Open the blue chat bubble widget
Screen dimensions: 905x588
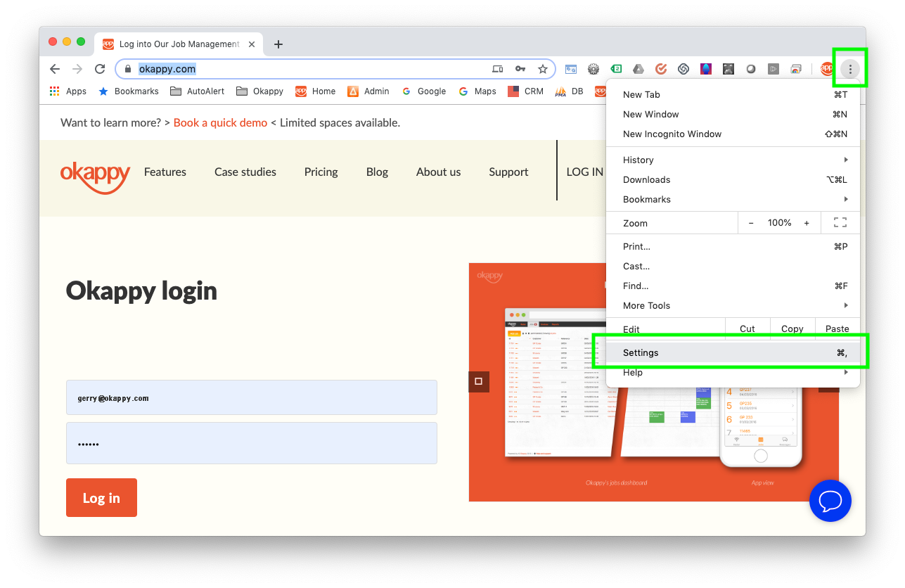pos(830,500)
